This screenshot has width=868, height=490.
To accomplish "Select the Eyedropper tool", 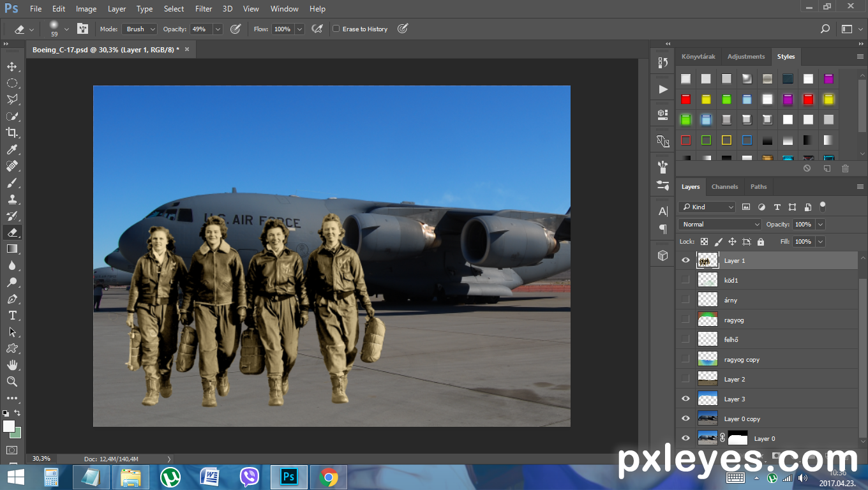I will [x=11, y=149].
